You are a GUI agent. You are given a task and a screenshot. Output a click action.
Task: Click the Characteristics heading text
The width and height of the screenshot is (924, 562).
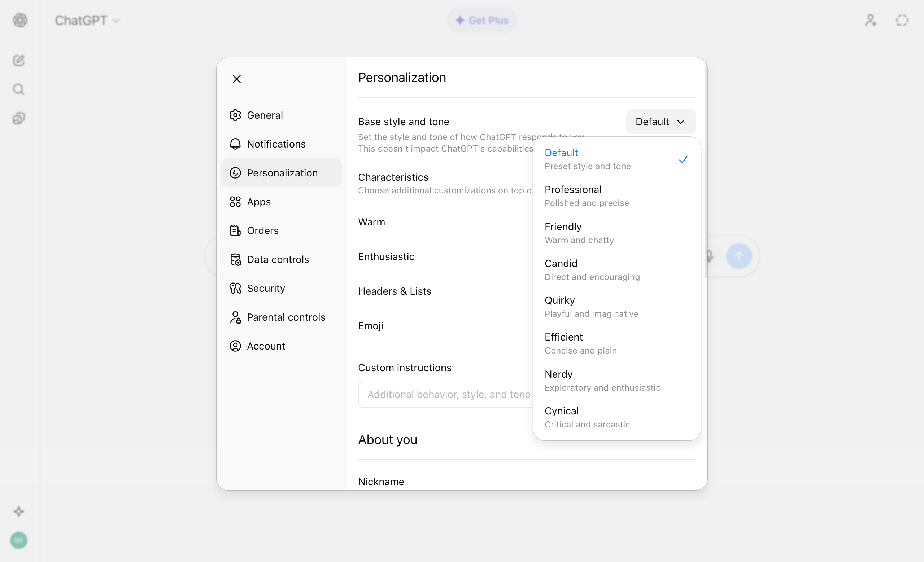tap(393, 177)
